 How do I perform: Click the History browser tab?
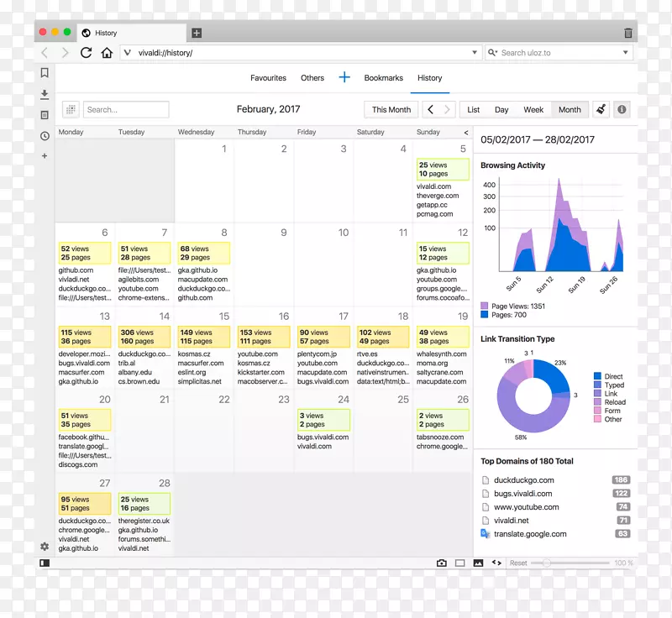pos(132,33)
